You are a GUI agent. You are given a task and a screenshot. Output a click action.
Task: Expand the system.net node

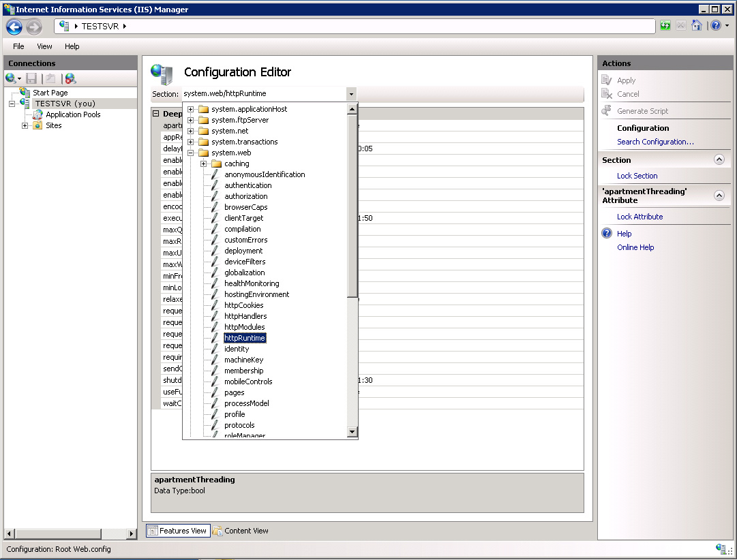[x=190, y=131]
